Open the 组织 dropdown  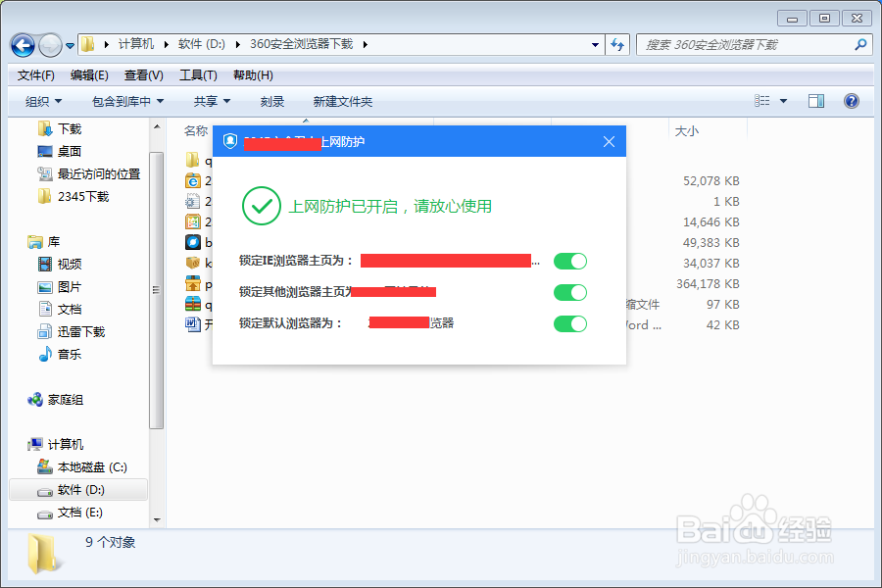click(43, 101)
